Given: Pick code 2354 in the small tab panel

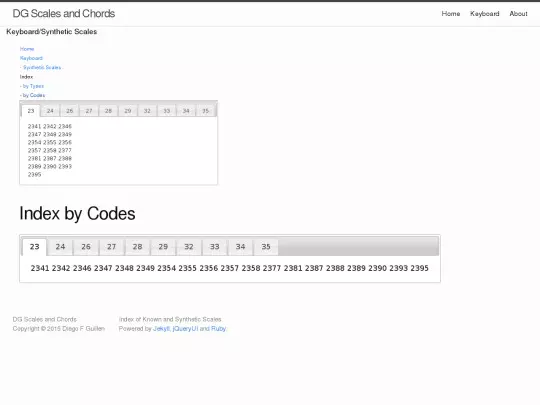Looking at the screenshot, I should tap(34, 143).
